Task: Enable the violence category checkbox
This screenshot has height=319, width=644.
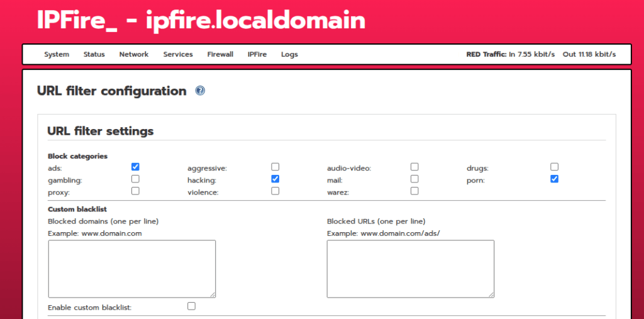Action: tap(275, 191)
